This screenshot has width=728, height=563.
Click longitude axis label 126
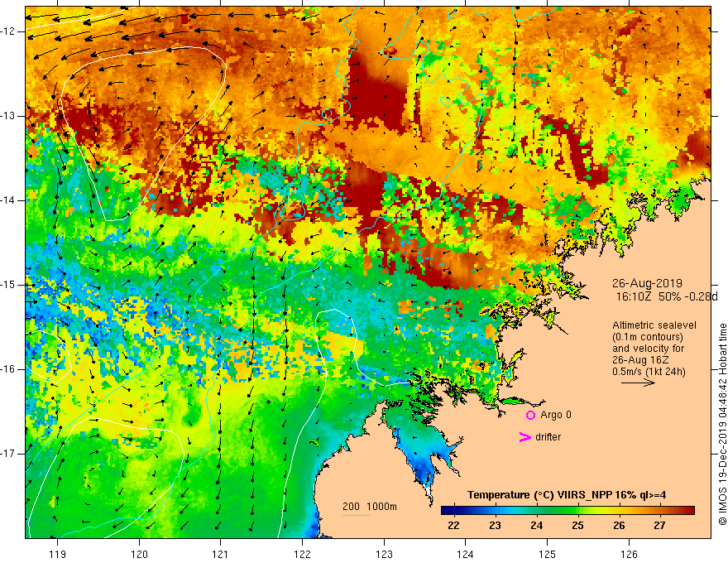pyautogui.click(x=629, y=555)
